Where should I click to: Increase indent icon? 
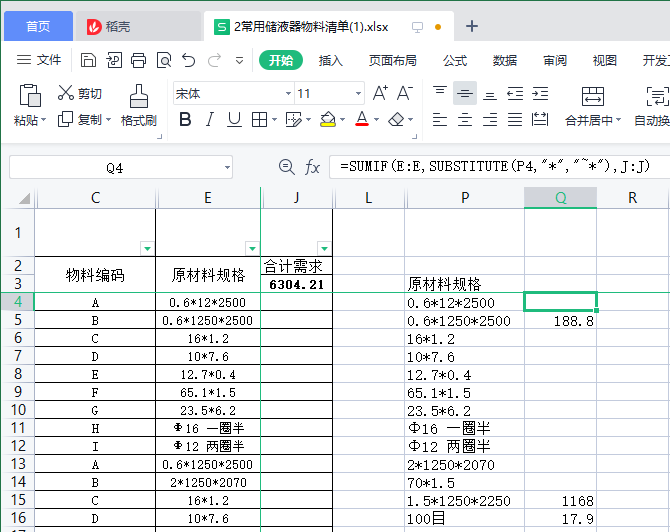point(540,93)
